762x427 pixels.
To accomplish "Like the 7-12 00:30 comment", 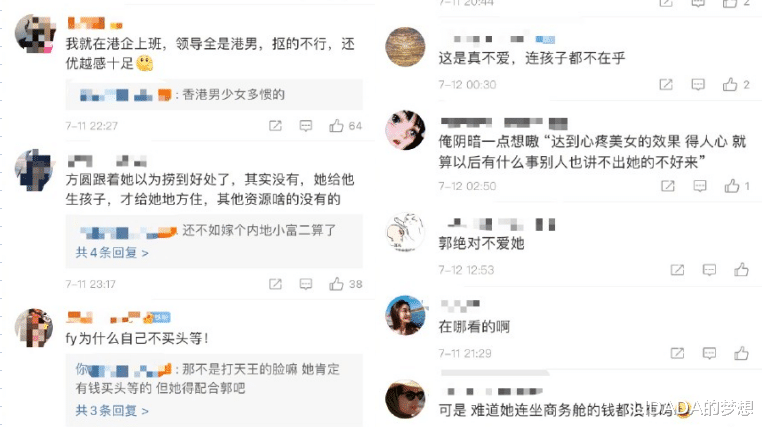I will click(x=729, y=85).
